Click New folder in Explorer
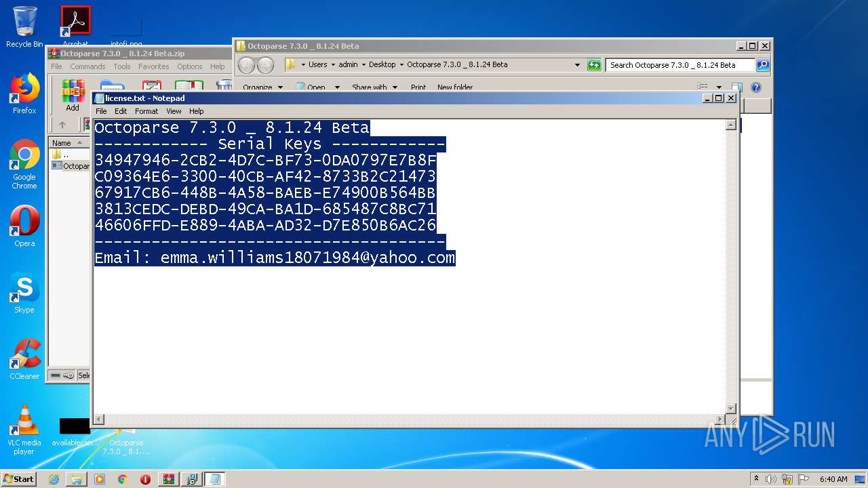Screen dimensions: 868x488 pos(455,87)
